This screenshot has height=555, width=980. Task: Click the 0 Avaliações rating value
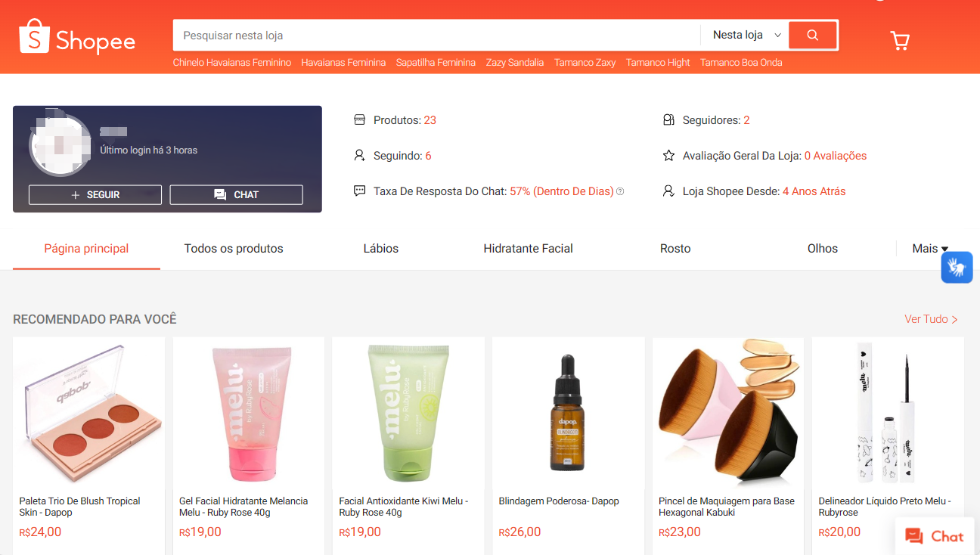coord(836,156)
